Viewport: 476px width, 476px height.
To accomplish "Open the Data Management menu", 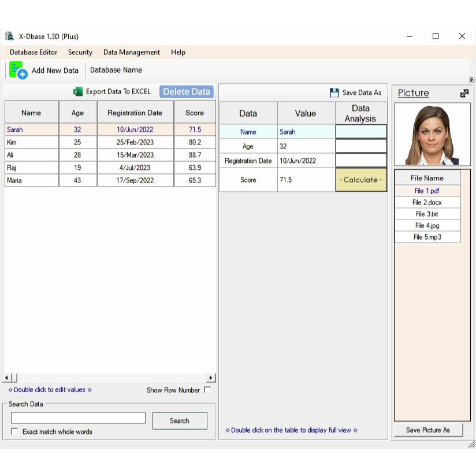I will [x=131, y=52].
